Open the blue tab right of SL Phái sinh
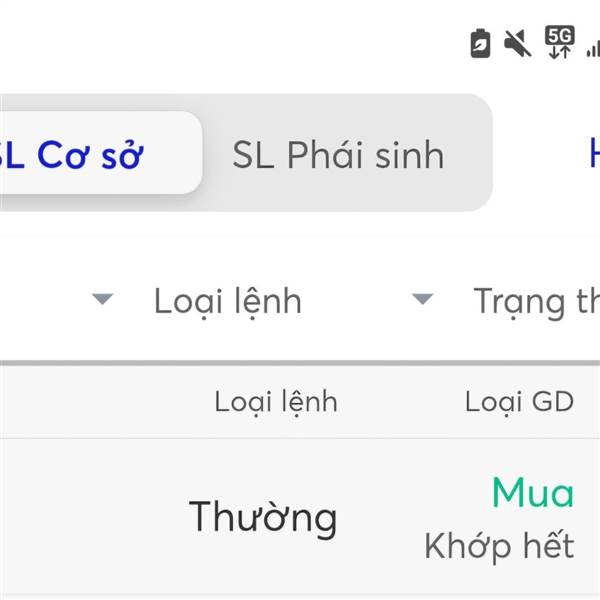The height and width of the screenshot is (600, 600). 593,155
